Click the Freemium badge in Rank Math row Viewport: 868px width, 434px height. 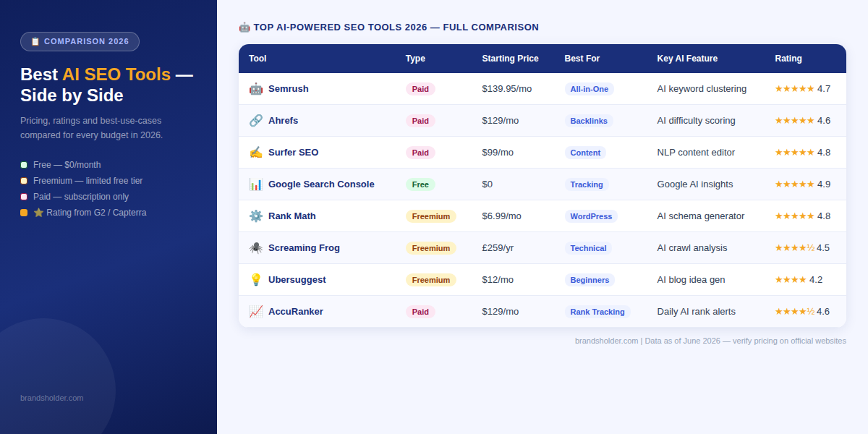tap(431, 216)
